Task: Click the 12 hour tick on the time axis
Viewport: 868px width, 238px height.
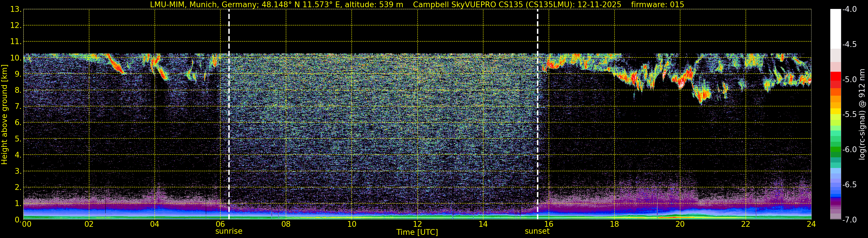Action: click(x=417, y=224)
